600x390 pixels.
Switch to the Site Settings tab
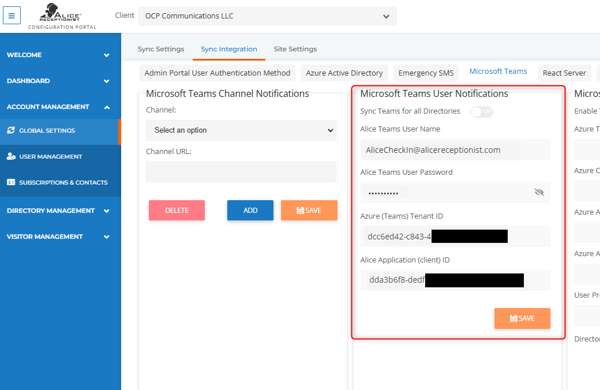tap(295, 49)
